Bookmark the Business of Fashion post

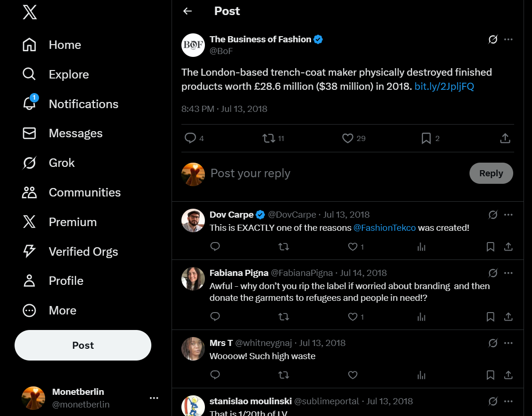(x=426, y=138)
